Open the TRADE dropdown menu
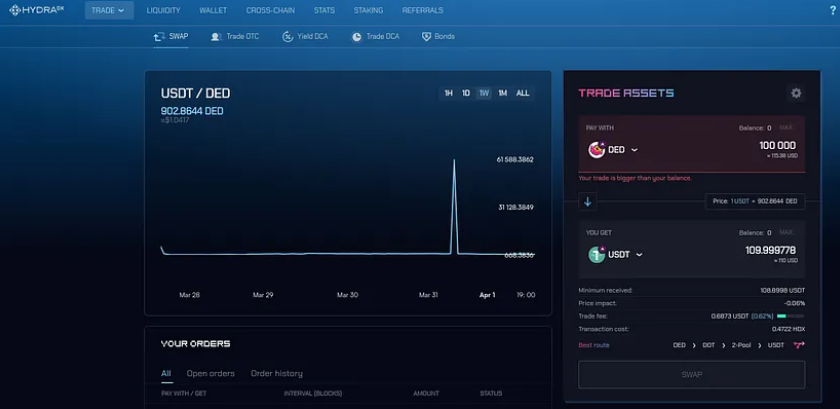 pos(109,10)
